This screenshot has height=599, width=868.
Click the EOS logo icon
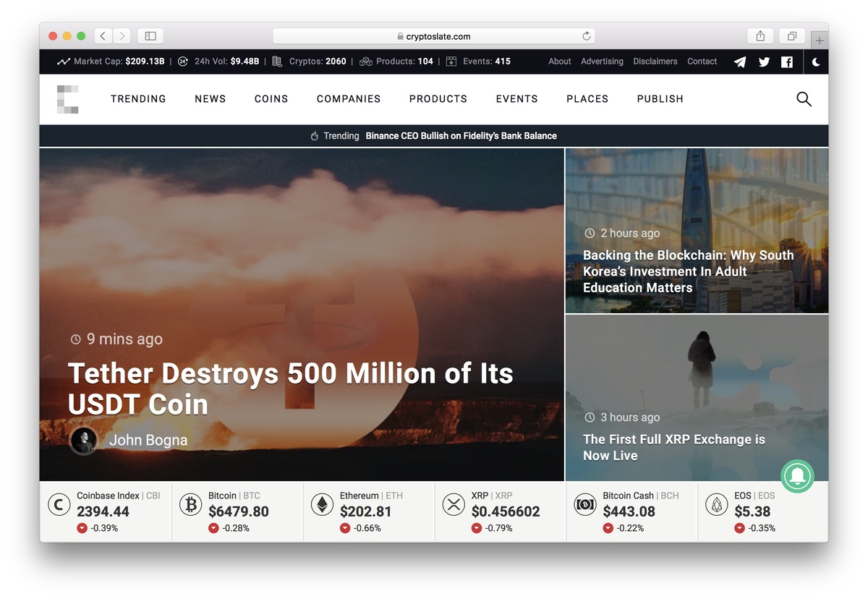click(x=717, y=505)
